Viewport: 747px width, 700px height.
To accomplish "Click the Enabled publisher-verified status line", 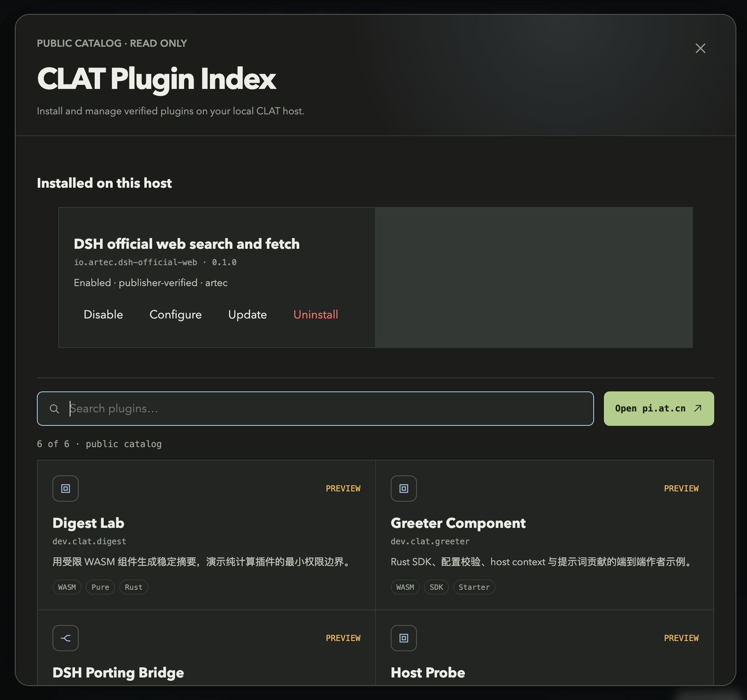I will tap(150, 283).
